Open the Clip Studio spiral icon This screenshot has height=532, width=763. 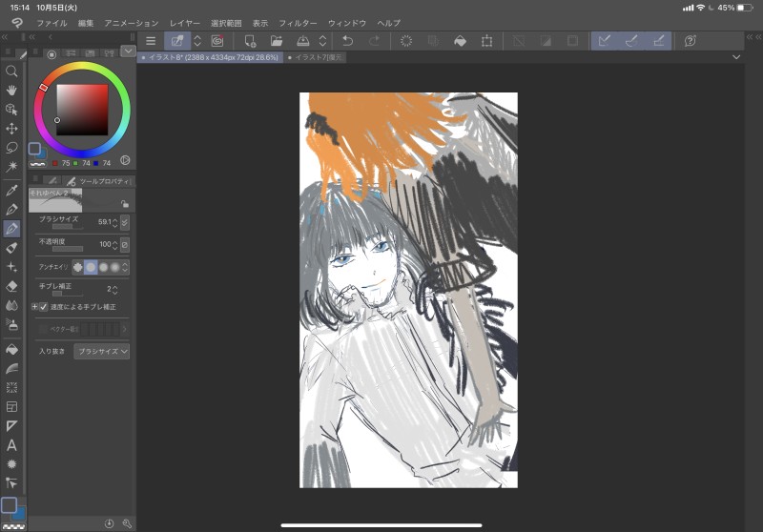tap(217, 41)
